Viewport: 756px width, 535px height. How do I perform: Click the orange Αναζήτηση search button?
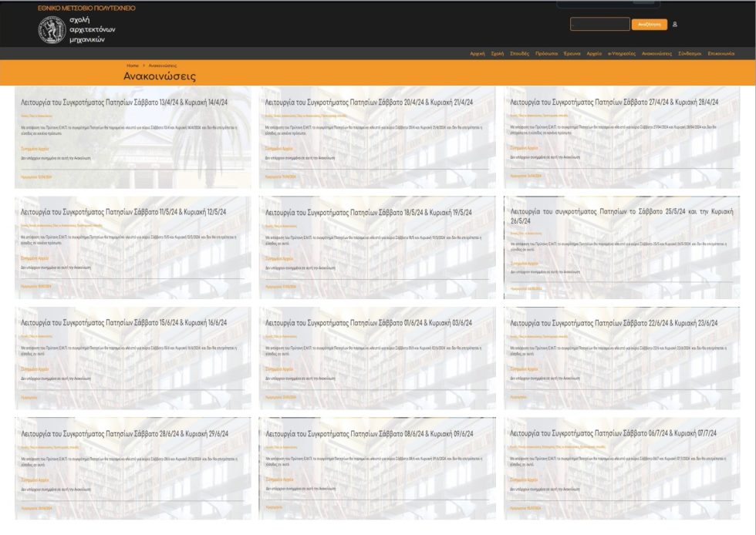click(x=650, y=25)
